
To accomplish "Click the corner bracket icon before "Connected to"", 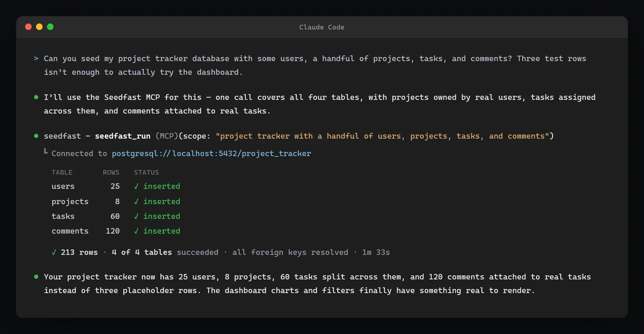I will [x=46, y=151].
